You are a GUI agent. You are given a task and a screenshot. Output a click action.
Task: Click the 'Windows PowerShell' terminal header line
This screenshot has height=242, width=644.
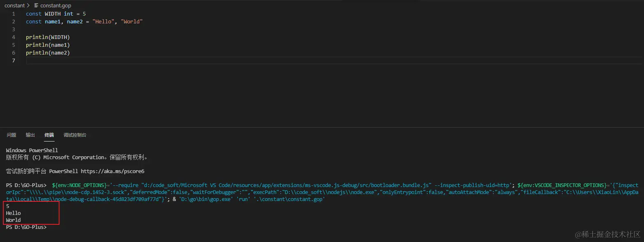[32, 150]
